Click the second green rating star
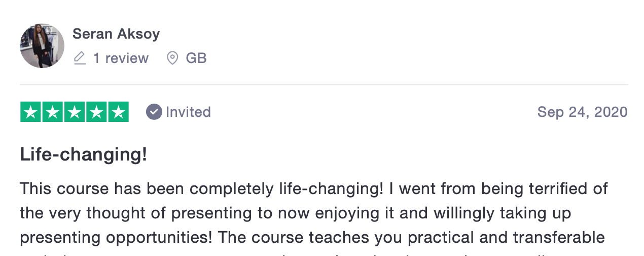644x256 pixels. click(x=53, y=112)
